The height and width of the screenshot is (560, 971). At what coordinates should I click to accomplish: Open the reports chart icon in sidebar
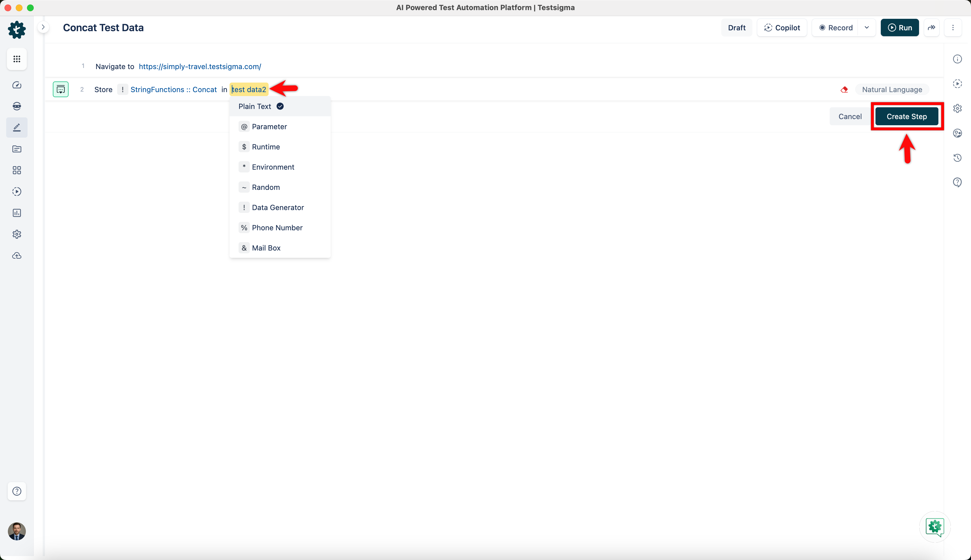pyautogui.click(x=17, y=213)
